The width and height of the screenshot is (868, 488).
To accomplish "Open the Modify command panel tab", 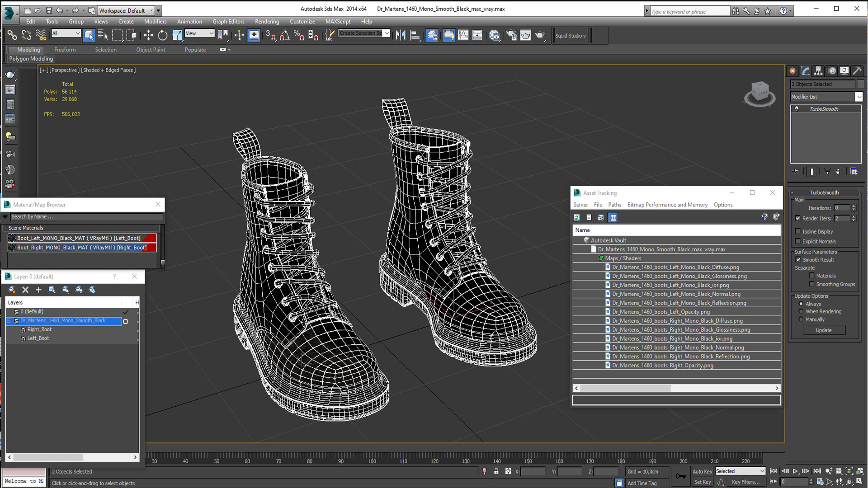I will pyautogui.click(x=806, y=71).
